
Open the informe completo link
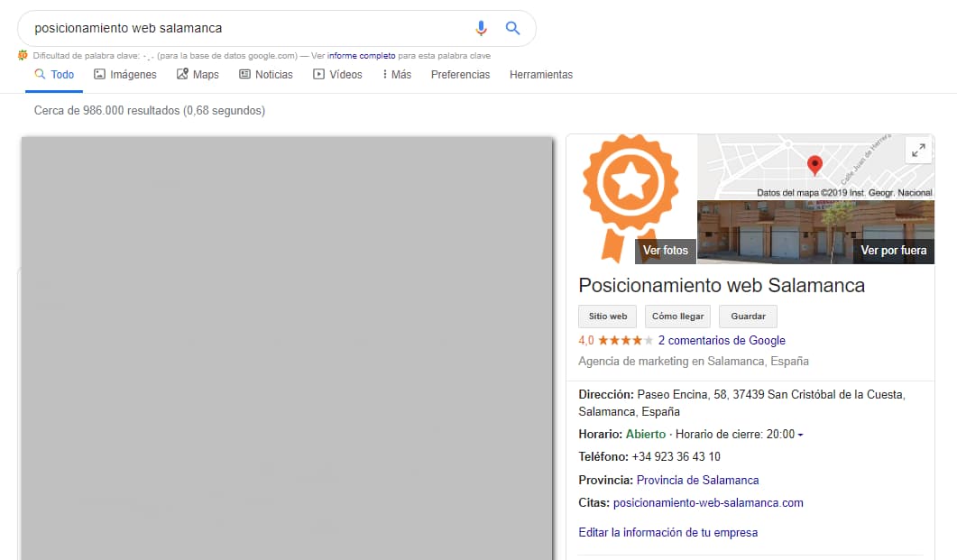coord(362,56)
